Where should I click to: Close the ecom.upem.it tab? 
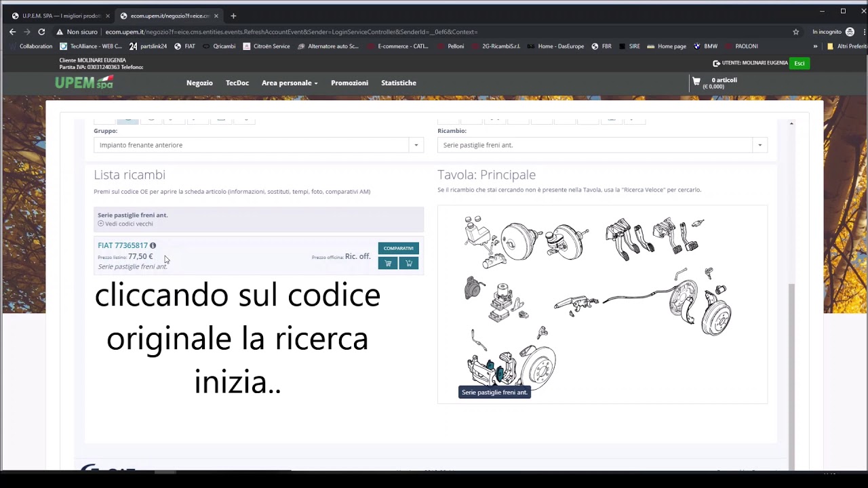[x=216, y=16]
